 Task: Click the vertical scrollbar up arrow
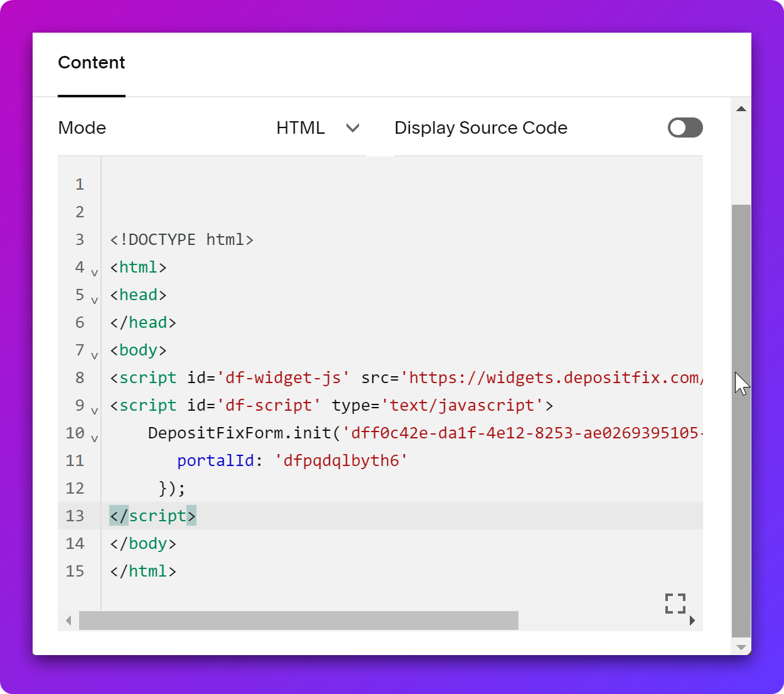tap(741, 109)
